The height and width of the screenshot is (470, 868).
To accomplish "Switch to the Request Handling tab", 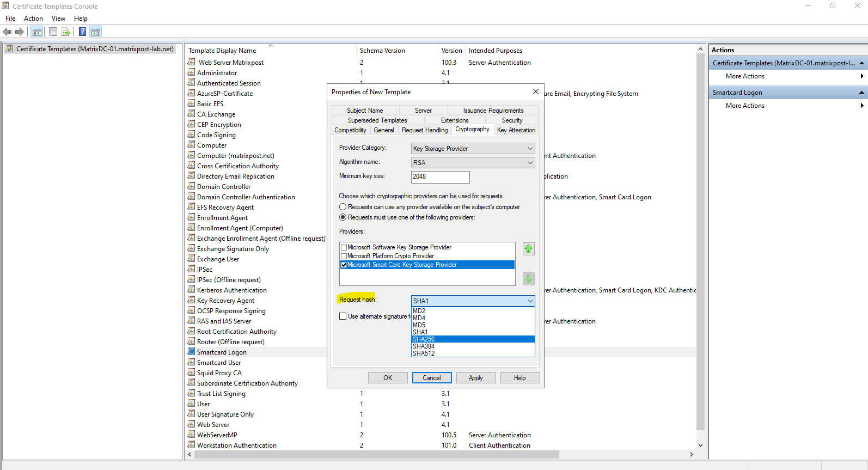I will pyautogui.click(x=425, y=130).
